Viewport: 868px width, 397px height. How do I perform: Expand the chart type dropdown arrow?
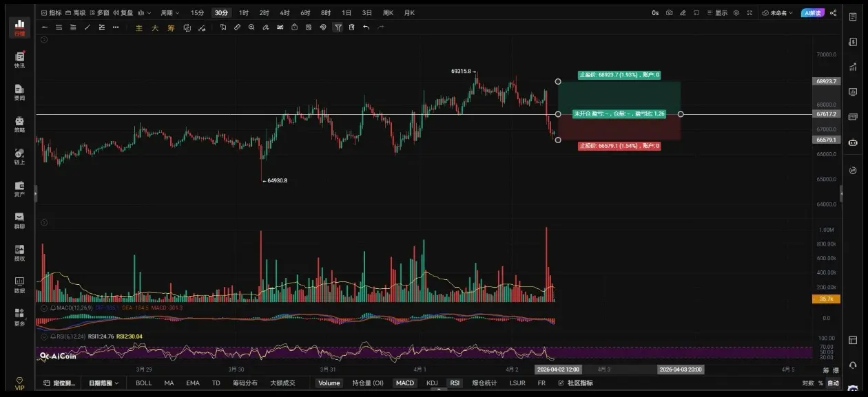click(x=150, y=12)
